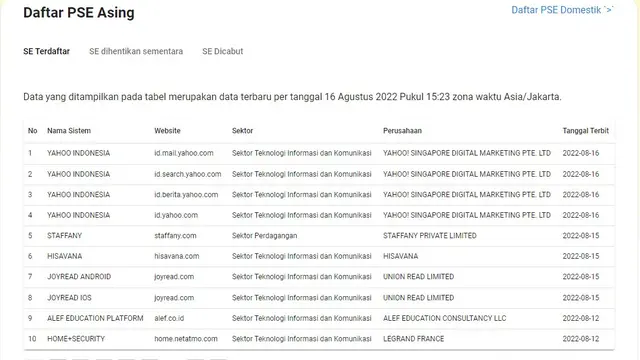Click the Perusahaan column header

click(402, 131)
